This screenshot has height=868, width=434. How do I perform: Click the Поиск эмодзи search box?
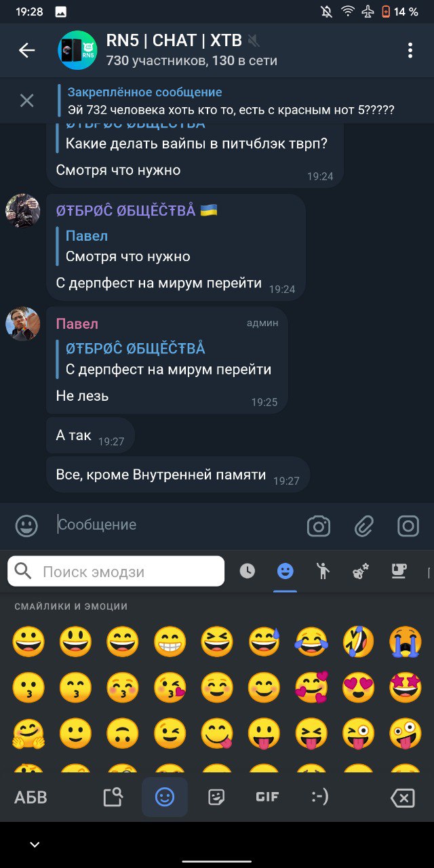tap(116, 572)
